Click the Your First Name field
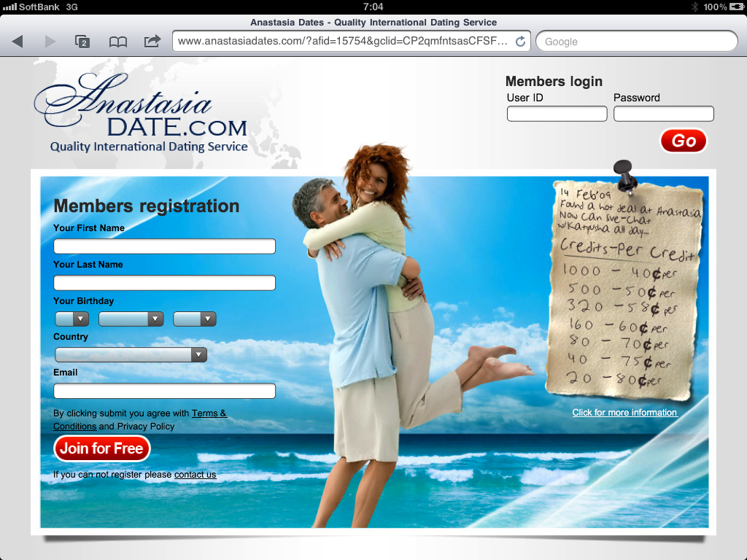 click(x=164, y=246)
